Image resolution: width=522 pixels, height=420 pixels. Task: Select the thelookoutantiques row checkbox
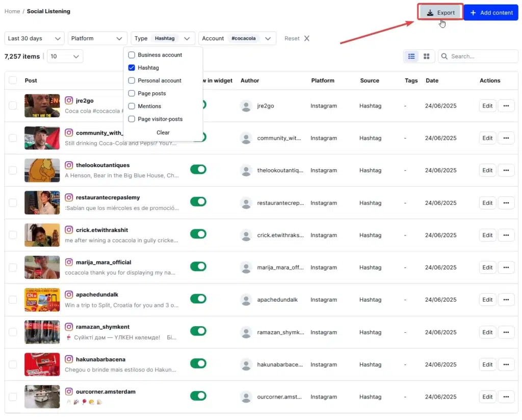click(x=13, y=170)
